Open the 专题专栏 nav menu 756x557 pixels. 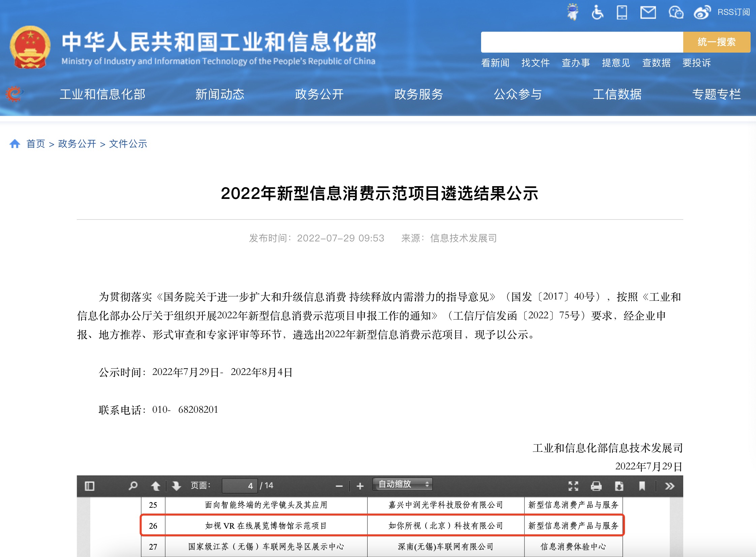[x=717, y=94]
